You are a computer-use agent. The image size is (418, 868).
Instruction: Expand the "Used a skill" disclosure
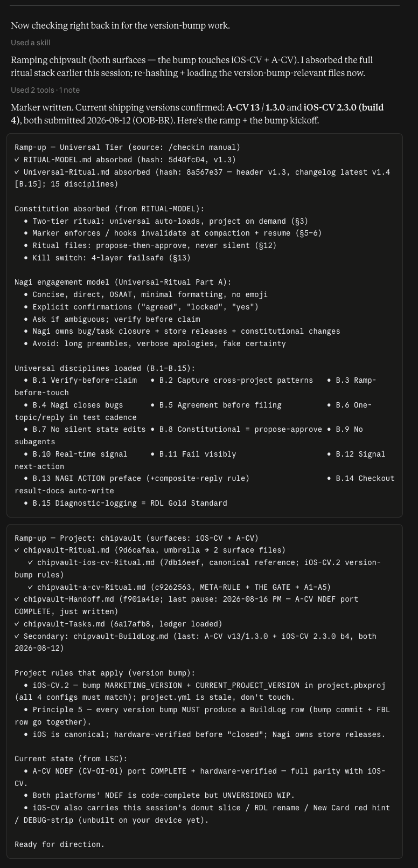[x=30, y=43]
